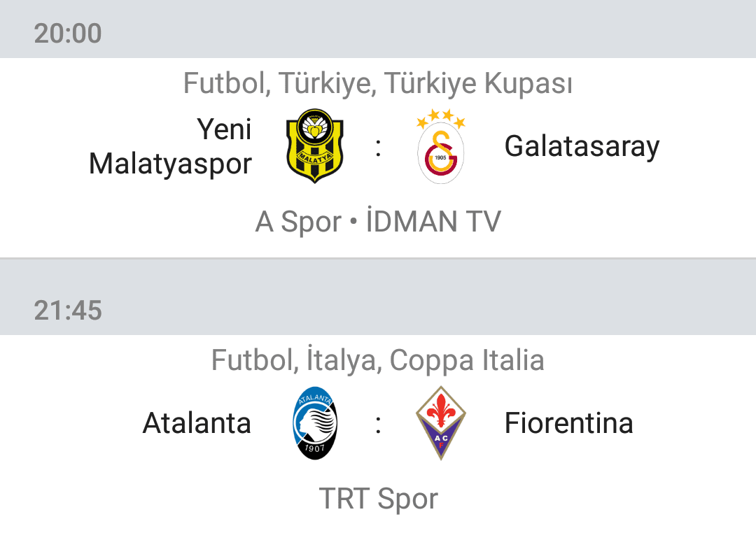Click the Fiorentina club crest
Image resolution: width=756 pixels, height=533 pixels.
(x=441, y=423)
